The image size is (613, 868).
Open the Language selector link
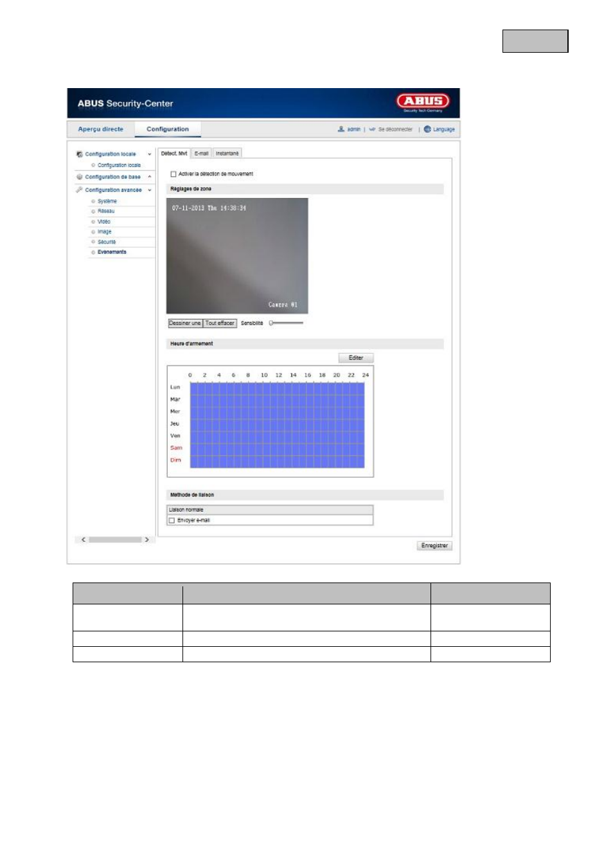444,129
